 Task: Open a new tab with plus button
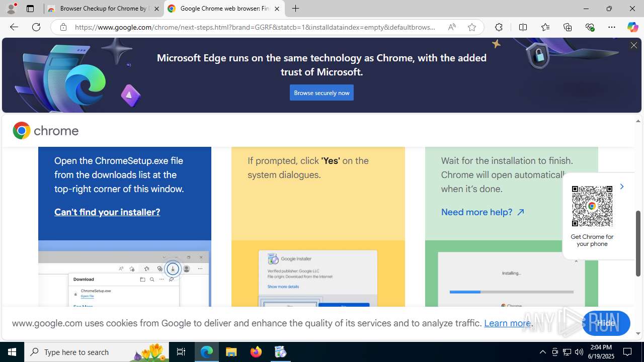pos(296,9)
